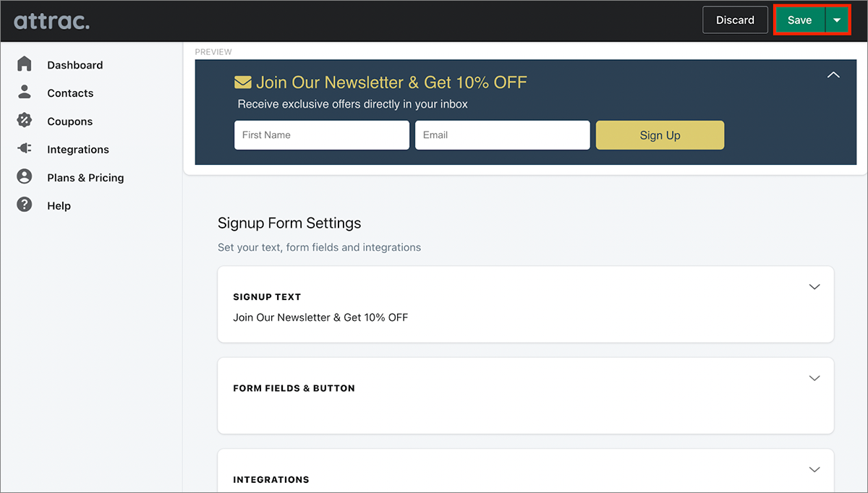
Task: Click the Plans & Pricing account icon
Action: tap(24, 176)
